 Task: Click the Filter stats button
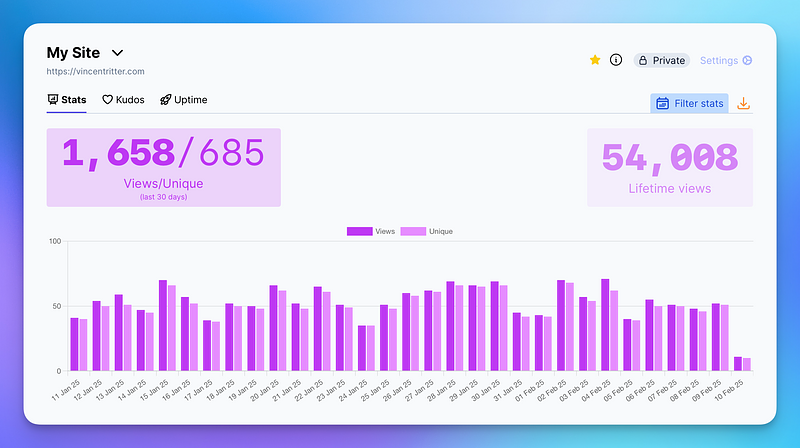coord(689,103)
